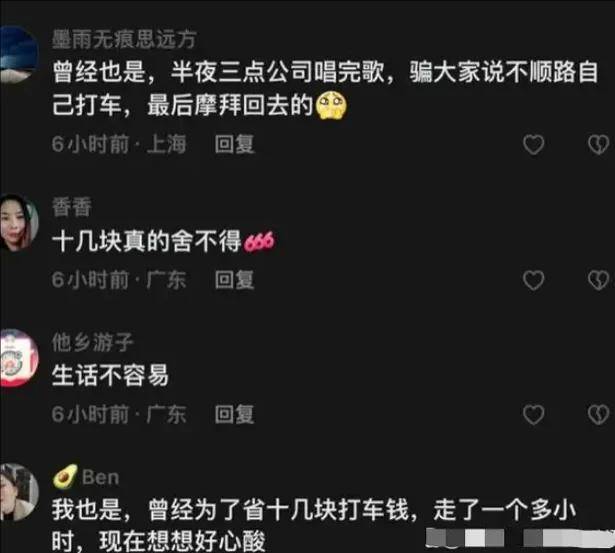Open 他乡游子's profile avatar
The height and width of the screenshot is (553, 615).
pos(18,358)
